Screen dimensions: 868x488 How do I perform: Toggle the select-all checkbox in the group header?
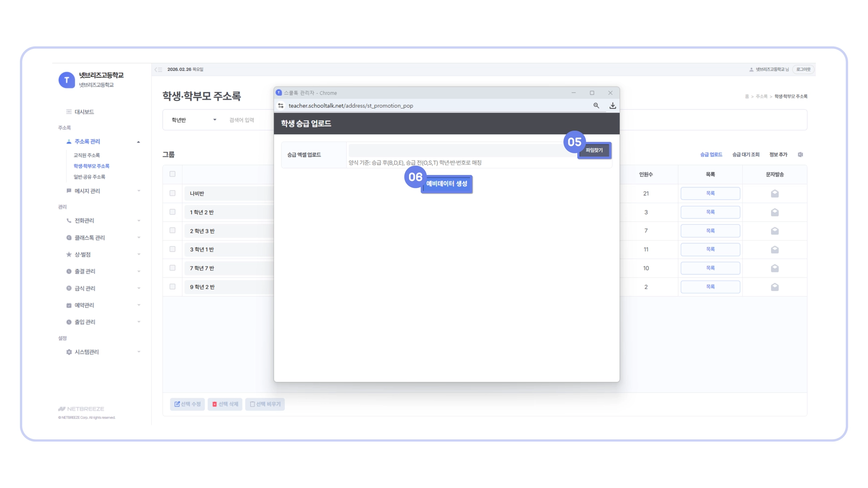pos(172,174)
